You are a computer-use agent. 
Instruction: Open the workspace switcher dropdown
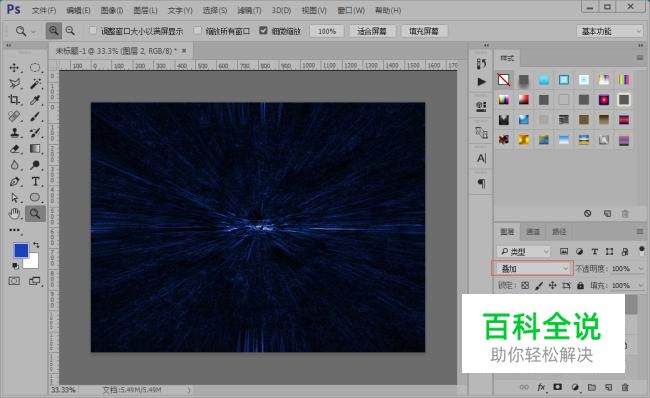tap(610, 31)
